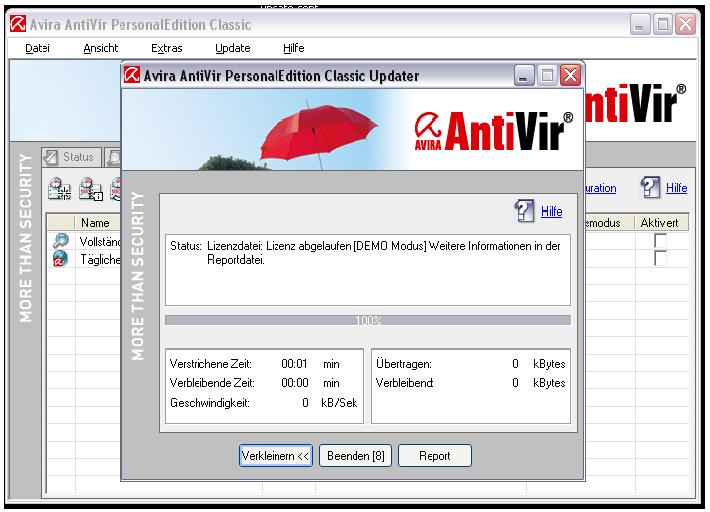Click the Verstrichene Zeit 00:01 value
Screen dimensions: 710x512
pyautogui.click(x=294, y=364)
